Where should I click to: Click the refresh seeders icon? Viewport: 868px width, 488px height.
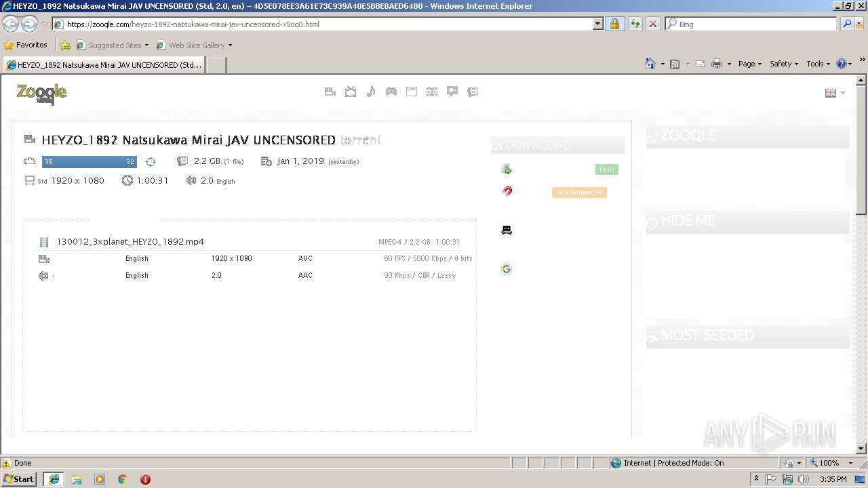[x=151, y=161]
